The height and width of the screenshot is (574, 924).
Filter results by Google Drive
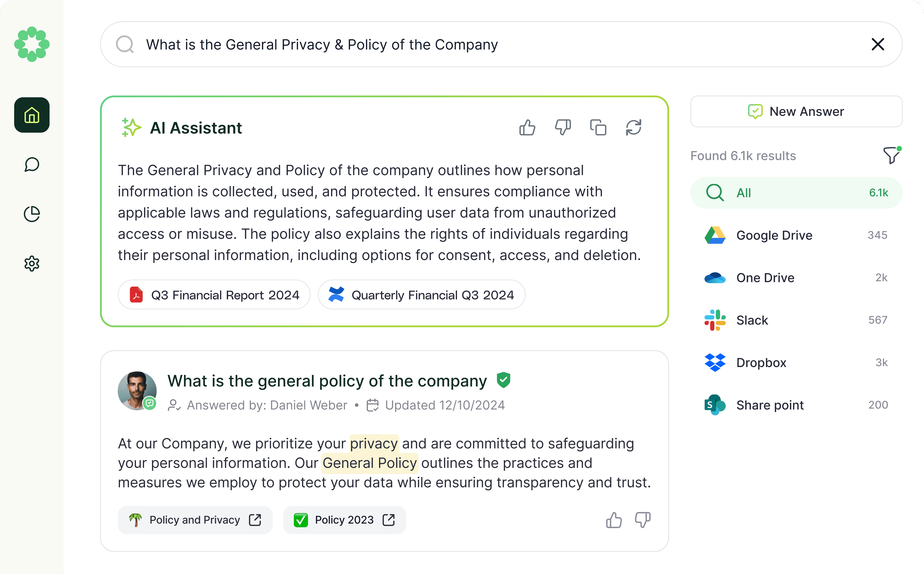[796, 235]
